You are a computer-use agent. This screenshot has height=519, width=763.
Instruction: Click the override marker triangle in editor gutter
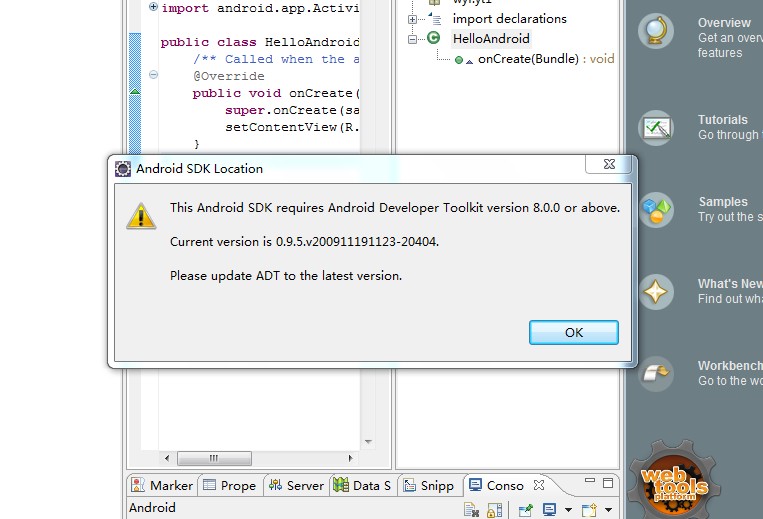click(x=135, y=91)
